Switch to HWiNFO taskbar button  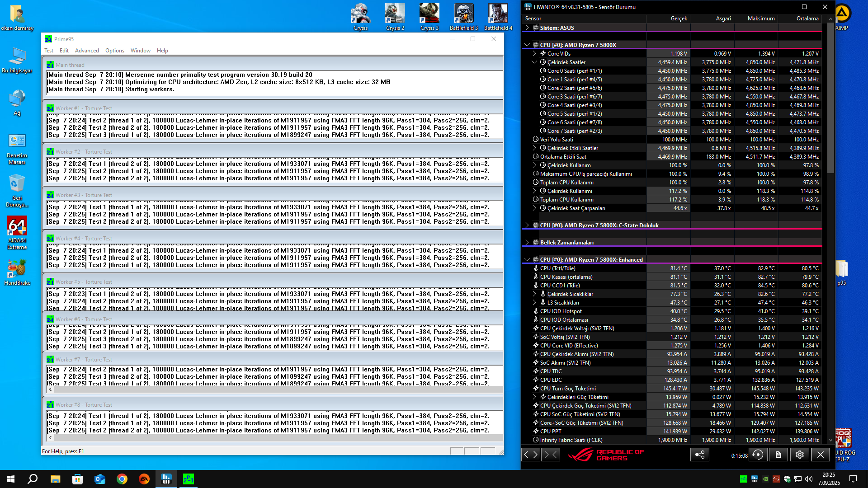coord(166,479)
